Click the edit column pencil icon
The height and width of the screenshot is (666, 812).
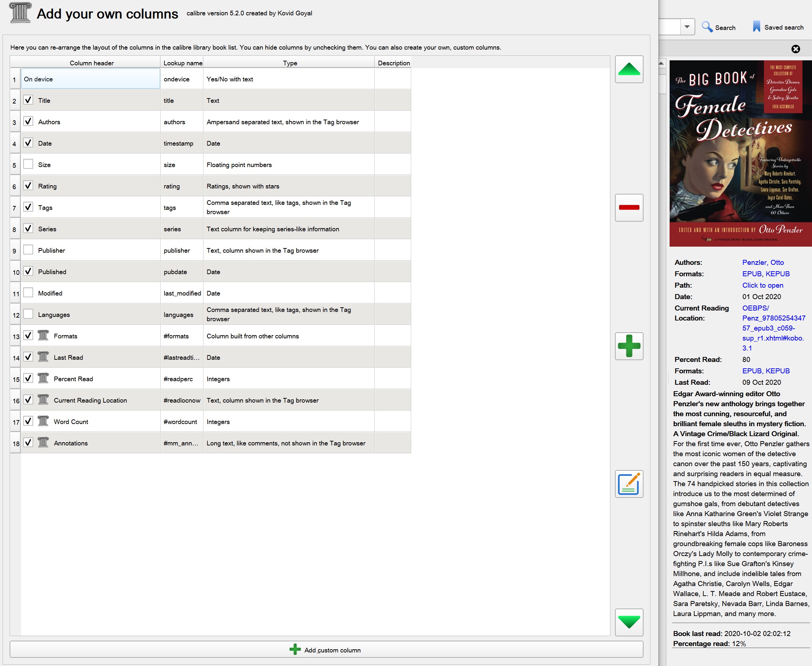tap(629, 484)
